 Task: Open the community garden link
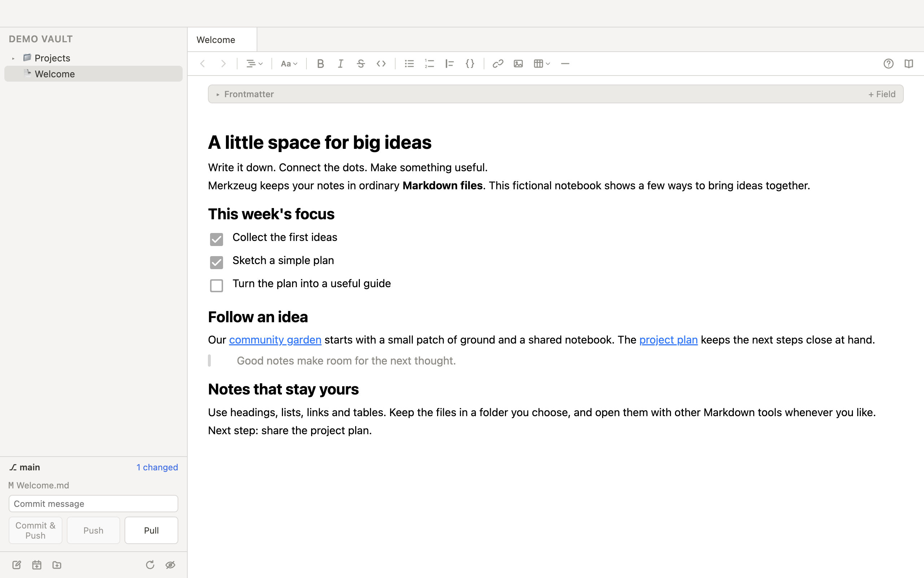click(275, 340)
